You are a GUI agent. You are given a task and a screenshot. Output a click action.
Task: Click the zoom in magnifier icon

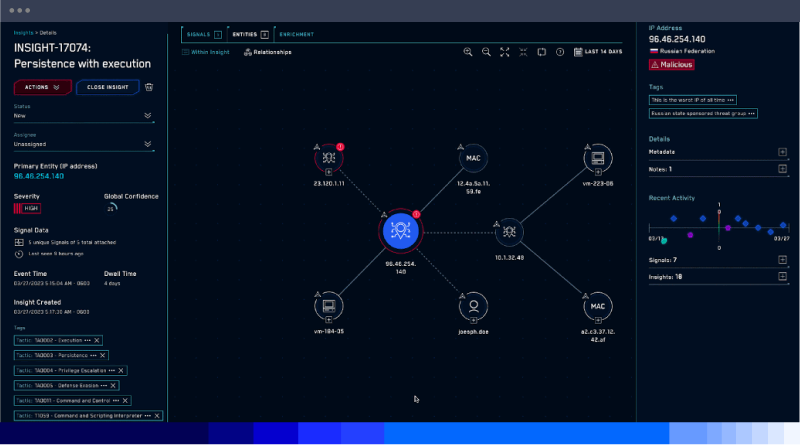[x=468, y=52]
